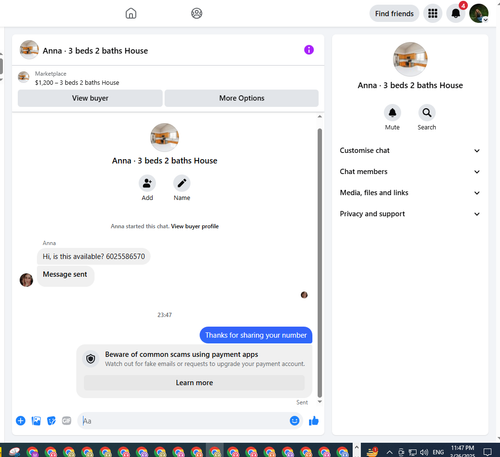Click Add people icon in chat
Viewport: 500px width, 457px height.
pyautogui.click(x=147, y=183)
